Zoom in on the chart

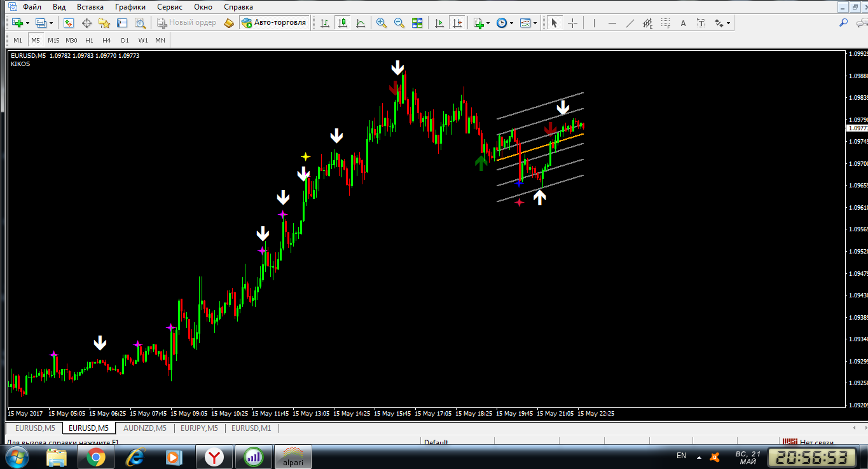382,23
